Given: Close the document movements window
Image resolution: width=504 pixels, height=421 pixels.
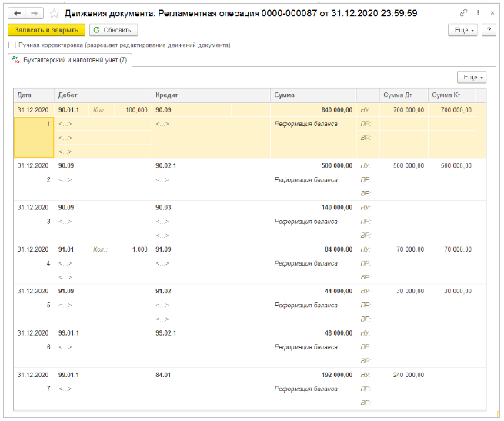Looking at the screenshot, I should (492, 13).
